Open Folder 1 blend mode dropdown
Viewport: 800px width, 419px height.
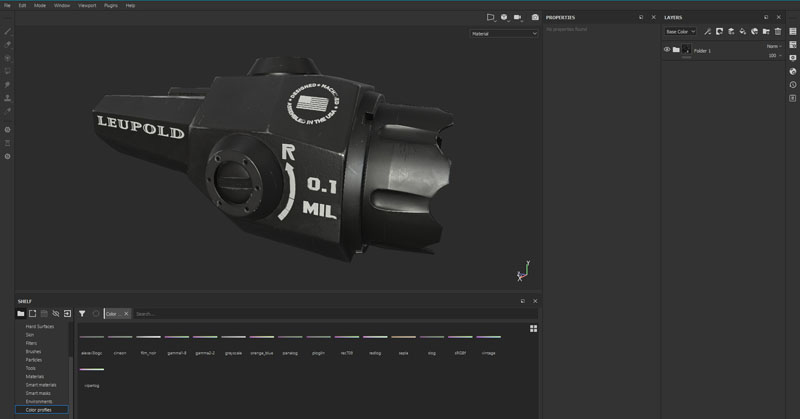click(x=772, y=46)
